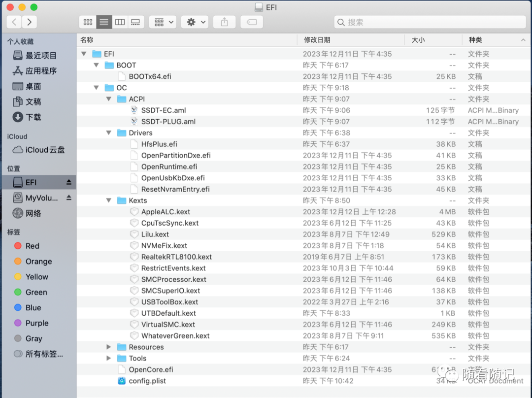Select the config.plist file icon
The width and height of the screenshot is (532, 398).
pyautogui.click(x=122, y=381)
